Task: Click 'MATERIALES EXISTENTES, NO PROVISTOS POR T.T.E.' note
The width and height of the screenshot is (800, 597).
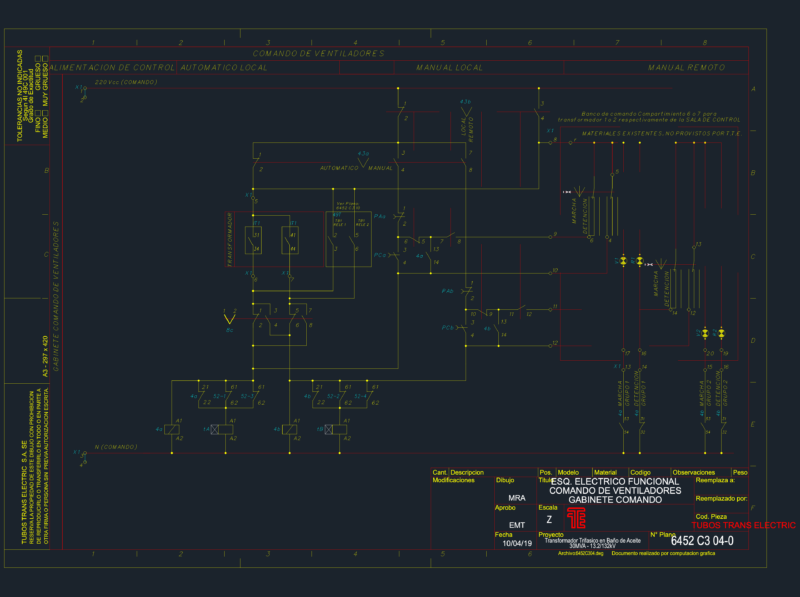Action: pos(662,134)
